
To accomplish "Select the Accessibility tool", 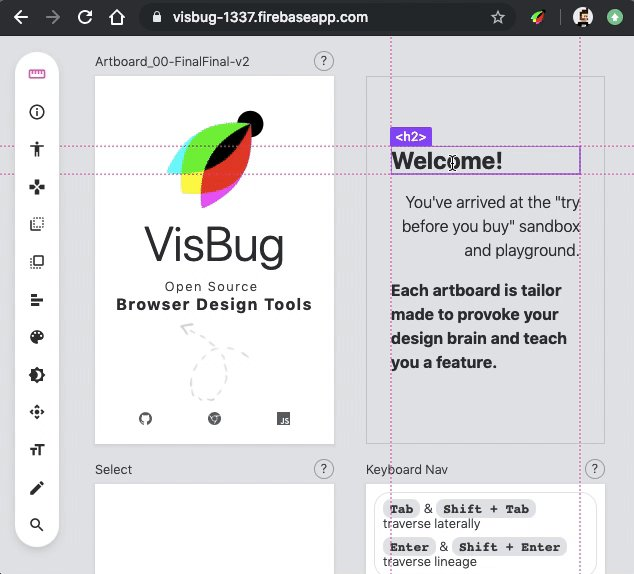I will [37, 149].
